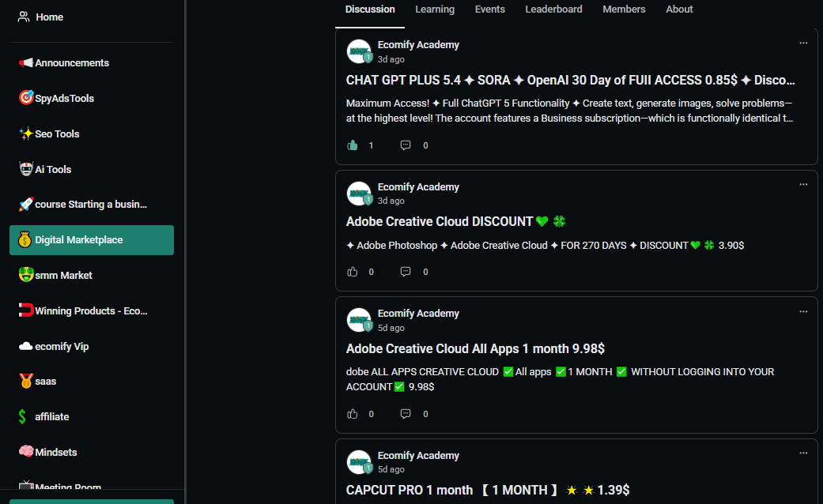Open the CAPCUT PRO 1 month post title
Screen dimensions: 823x504
tap(488, 491)
